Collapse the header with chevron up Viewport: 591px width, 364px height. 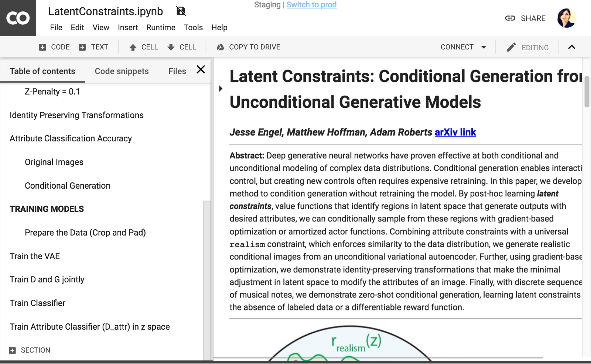pyautogui.click(x=571, y=47)
